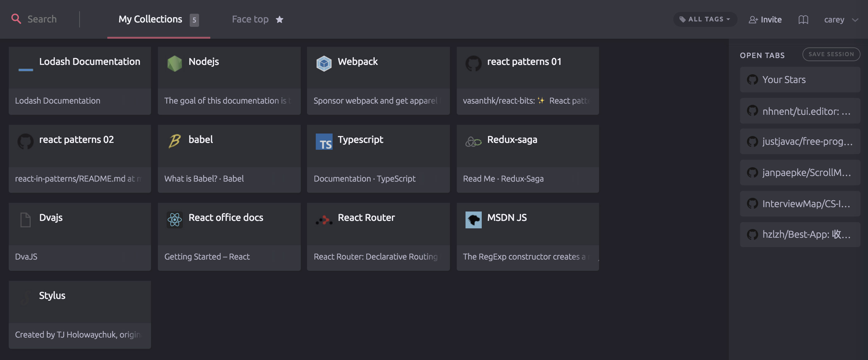Click the React atom icon

point(174,220)
